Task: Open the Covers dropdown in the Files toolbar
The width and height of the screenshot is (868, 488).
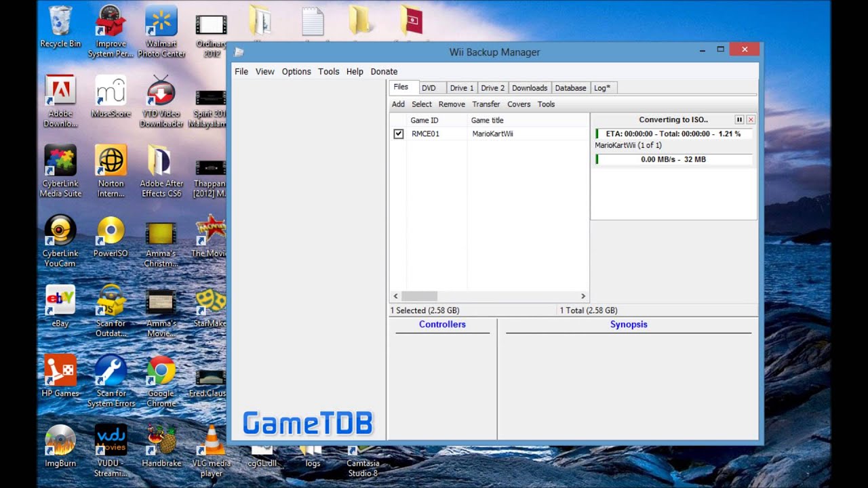Action: [519, 104]
